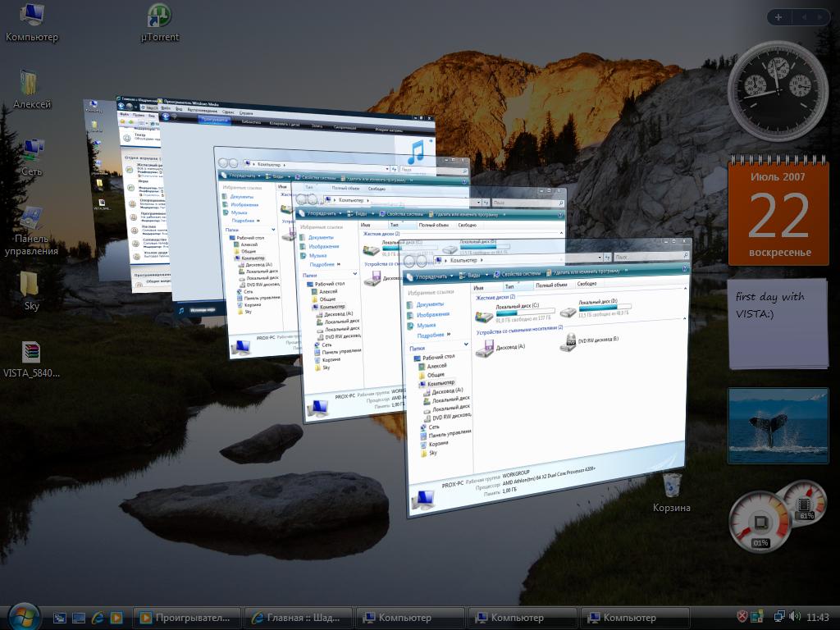Click the Имя column header in front window
Viewport: 840px width, 630px height.
(486, 288)
